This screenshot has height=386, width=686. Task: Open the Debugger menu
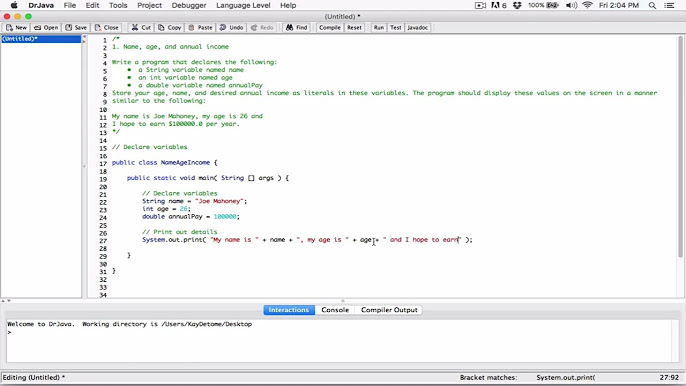[189, 5]
